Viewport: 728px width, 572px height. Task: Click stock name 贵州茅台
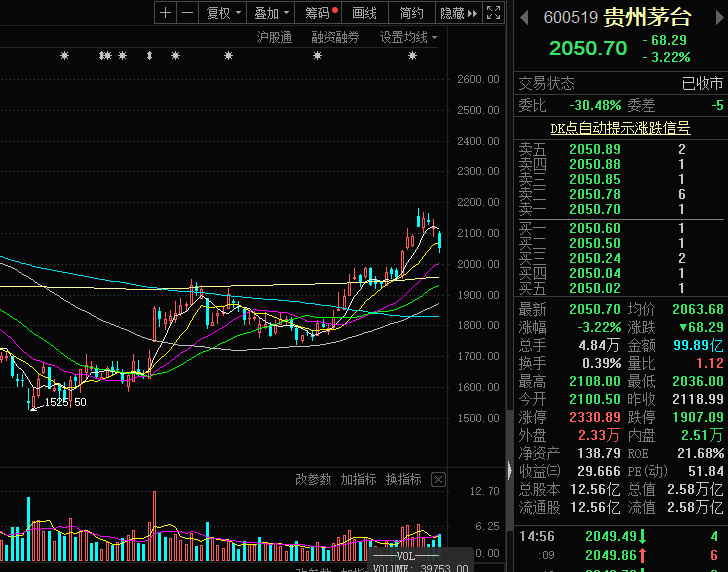648,18
